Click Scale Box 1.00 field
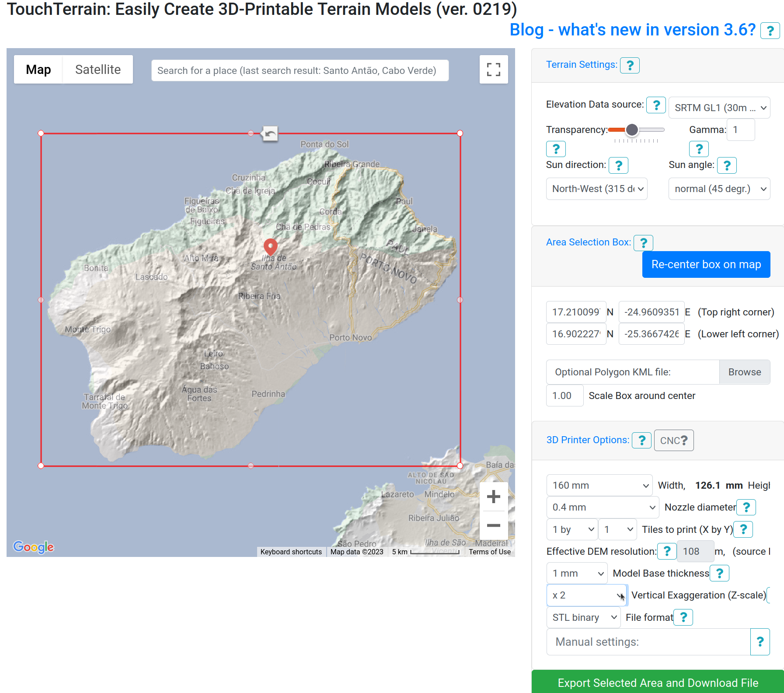The width and height of the screenshot is (784, 693). point(565,395)
